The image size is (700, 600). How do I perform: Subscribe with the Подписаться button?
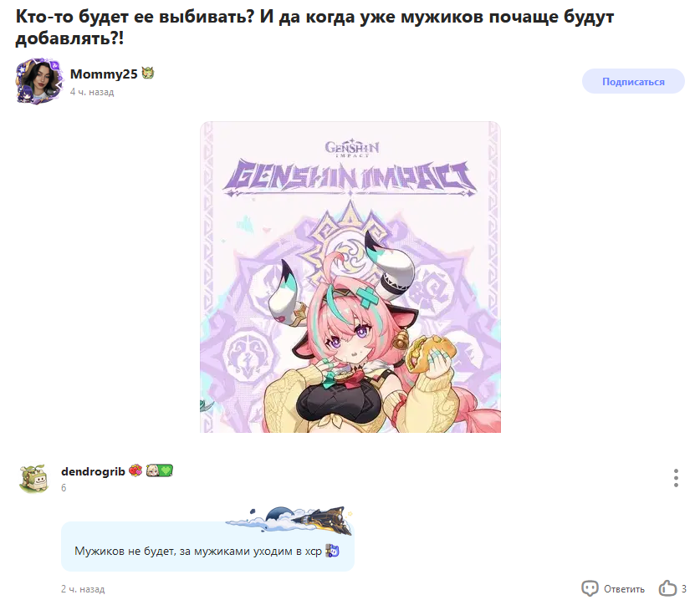pos(633,81)
